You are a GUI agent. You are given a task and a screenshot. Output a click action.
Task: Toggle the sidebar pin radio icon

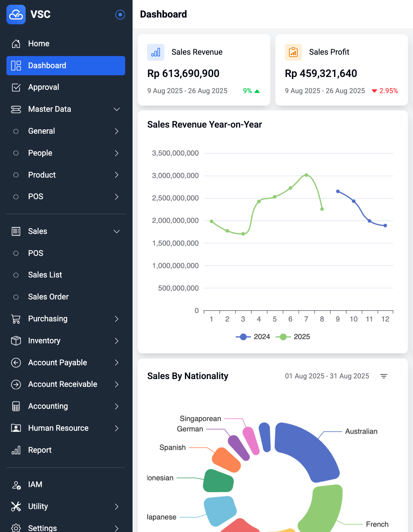[x=120, y=15]
